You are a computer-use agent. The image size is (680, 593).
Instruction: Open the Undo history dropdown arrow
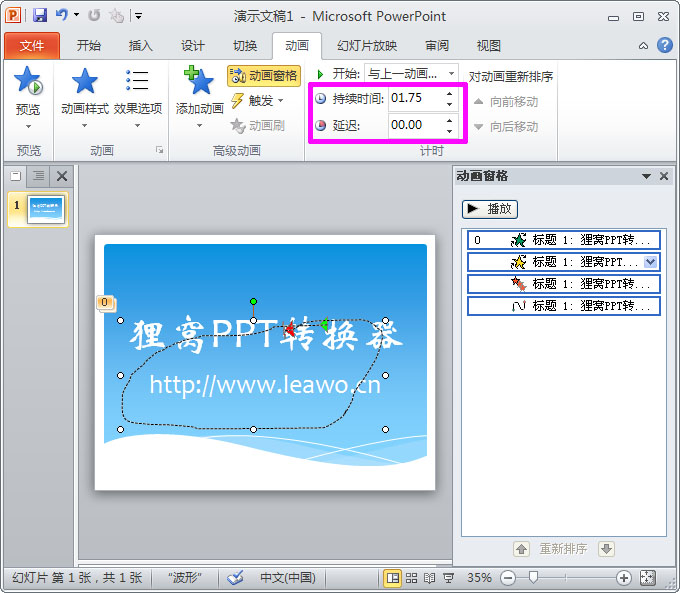click(77, 15)
